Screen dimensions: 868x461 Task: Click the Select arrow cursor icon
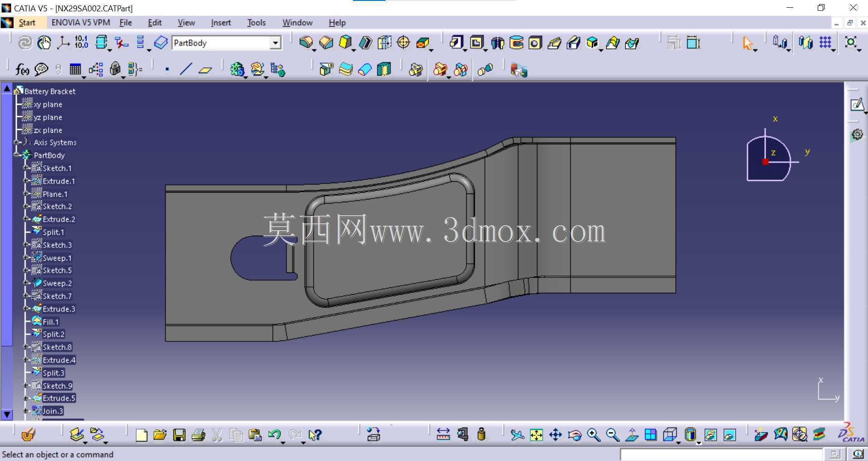point(747,43)
